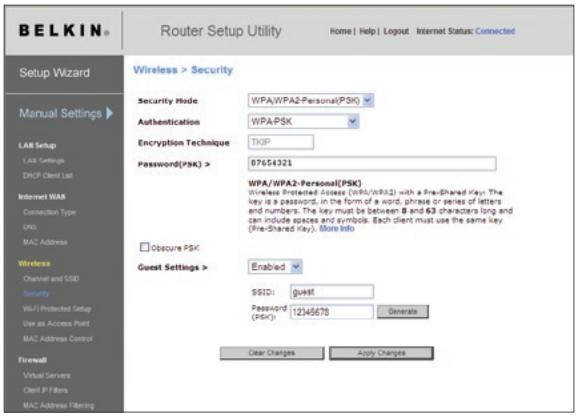Click the Encryption Technique TKIP field
Image resolution: width=579 pixels, height=417 pixels.
click(281, 142)
